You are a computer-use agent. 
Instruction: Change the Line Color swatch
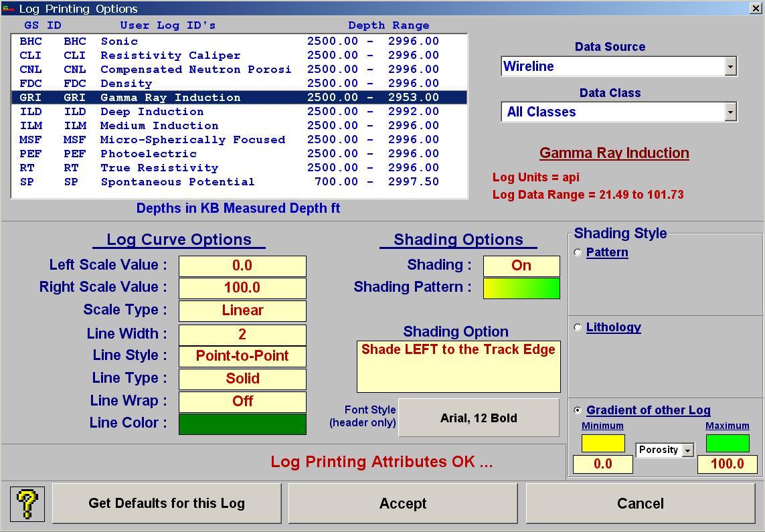pyautogui.click(x=242, y=424)
